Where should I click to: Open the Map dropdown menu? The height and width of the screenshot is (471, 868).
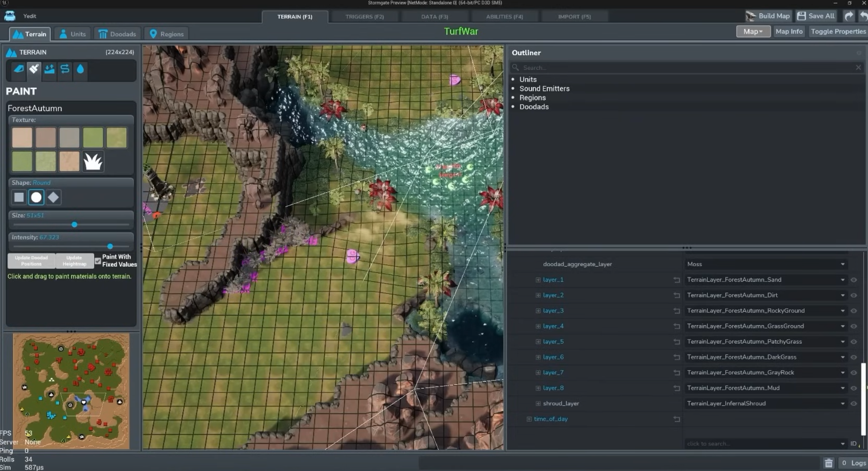(753, 32)
